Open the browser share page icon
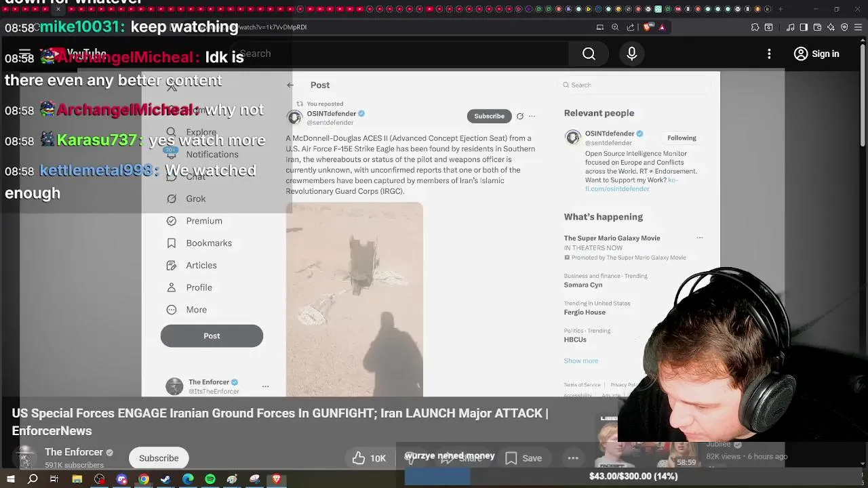 pyautogui.click(x=631, y=27)
